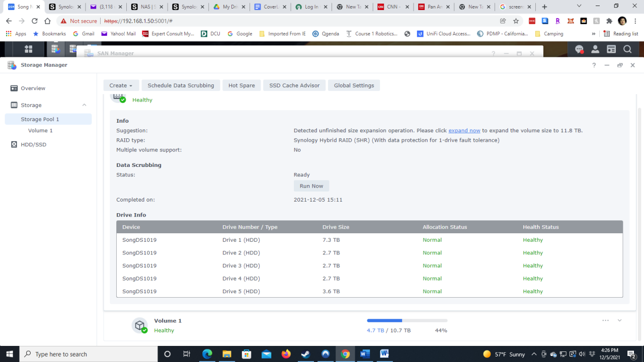Show more bookmarks overflow chevron
Screen dimensions: 644x362
pos(594,34)
